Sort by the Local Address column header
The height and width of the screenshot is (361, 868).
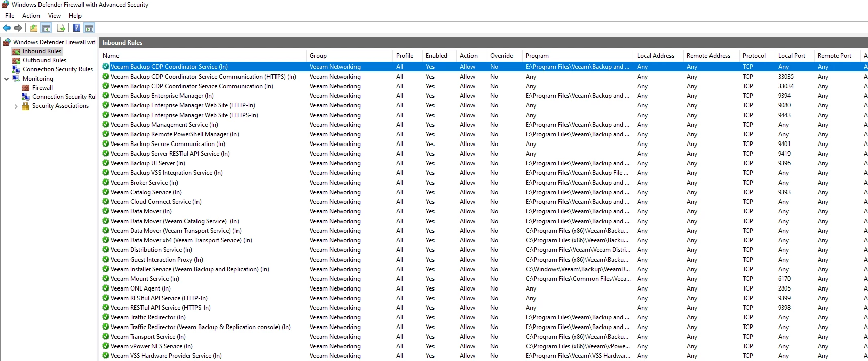(658, 56)
